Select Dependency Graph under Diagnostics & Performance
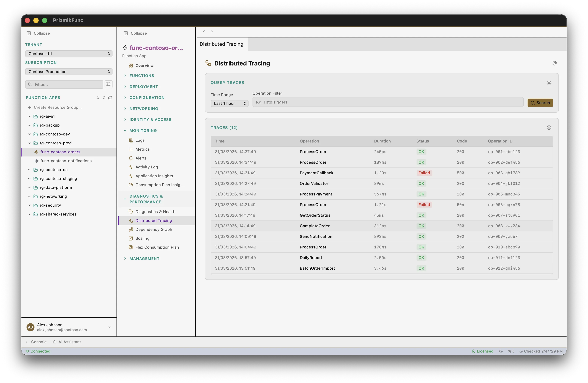The height and width of the screenshot is (383, 588). point(153,229)
